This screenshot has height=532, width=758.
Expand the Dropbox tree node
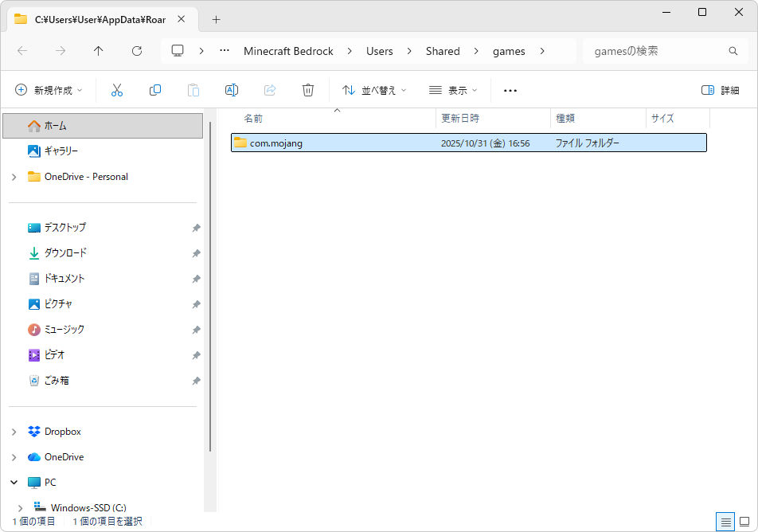[14, 432]
